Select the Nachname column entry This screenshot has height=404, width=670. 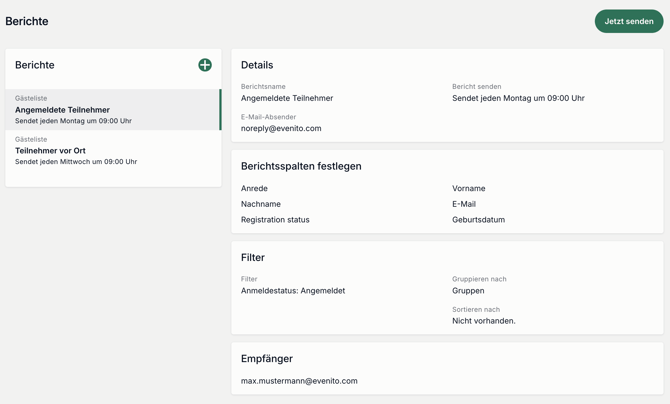click(261, 204)
